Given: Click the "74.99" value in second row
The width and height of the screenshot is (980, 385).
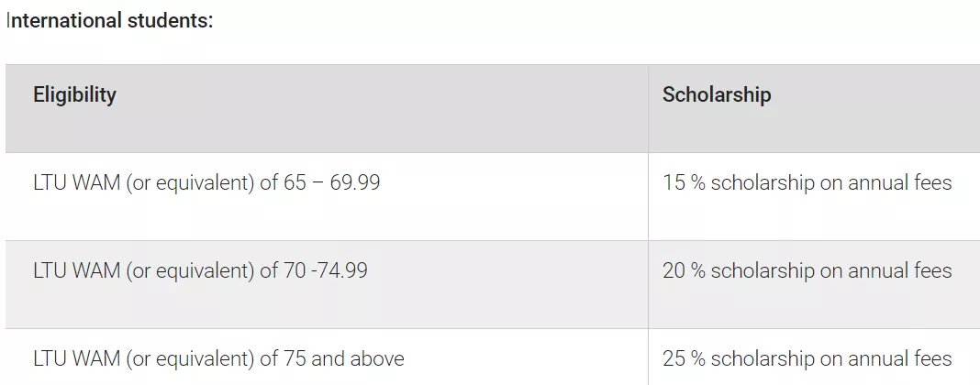Looking at the screenshot, I should point(342,271).
